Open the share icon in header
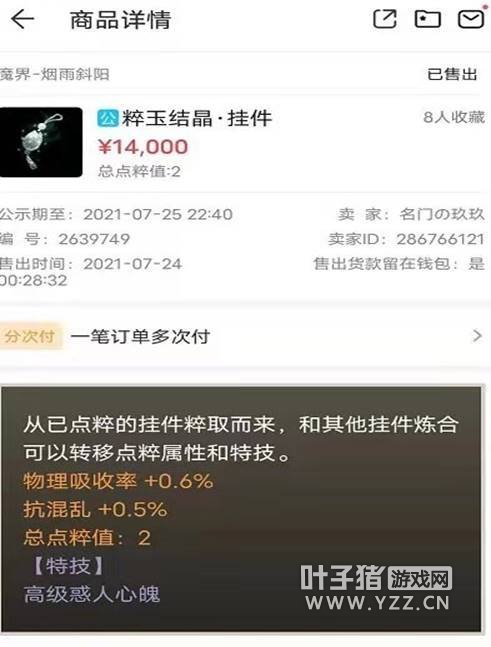 click(x=385, y=19)
